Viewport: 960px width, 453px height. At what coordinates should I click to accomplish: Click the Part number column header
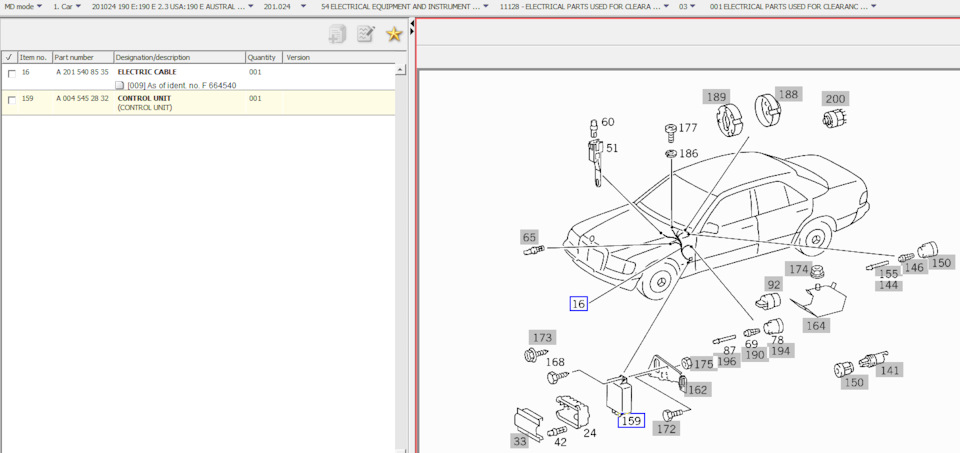tap(83, 57)
